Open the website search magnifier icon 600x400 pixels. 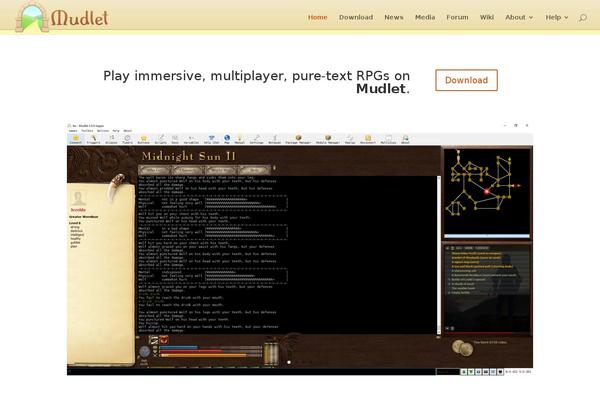point(582,18)
